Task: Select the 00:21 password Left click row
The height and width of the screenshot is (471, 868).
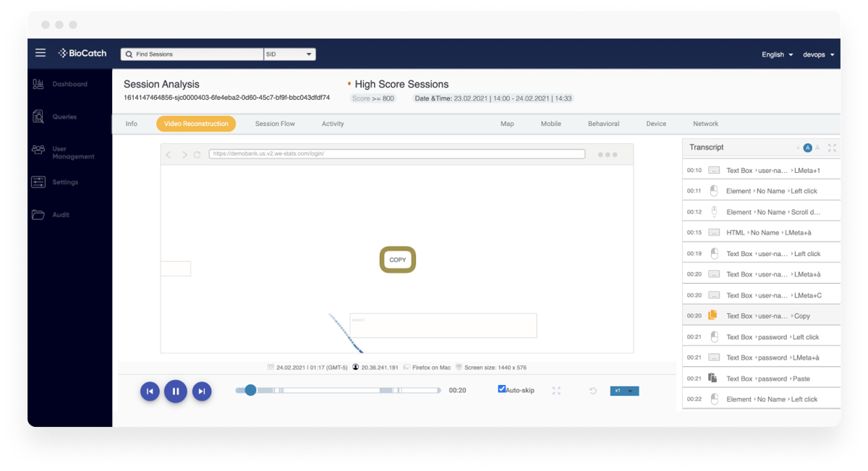Action: tap(761, 337)
